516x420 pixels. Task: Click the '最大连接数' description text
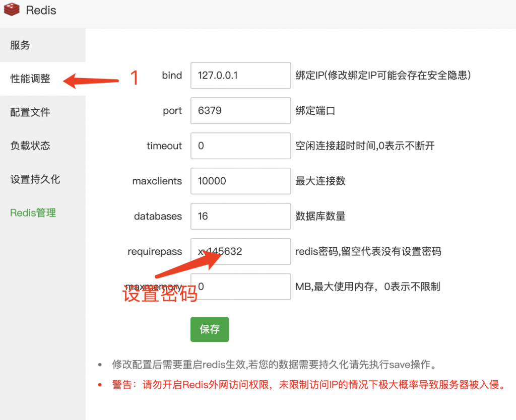click(320, 181)
